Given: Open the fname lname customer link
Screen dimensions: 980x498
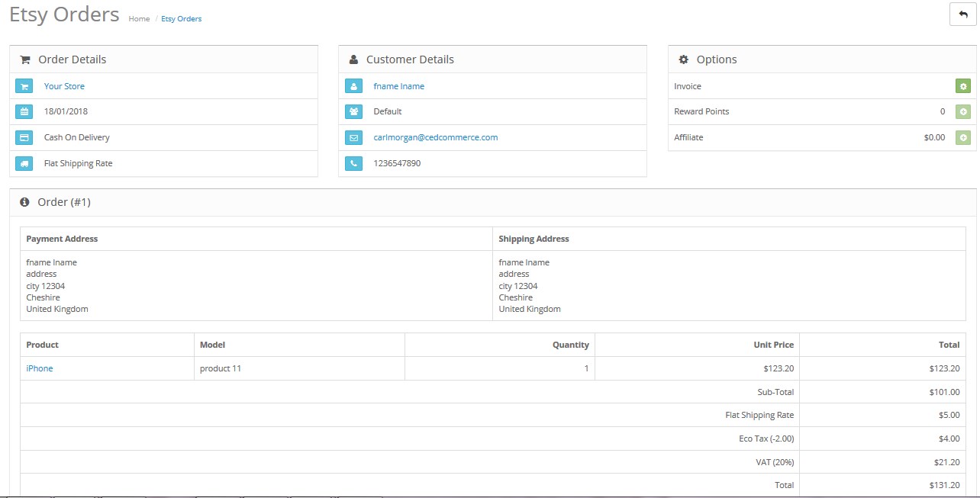Looking at the screenshot, I should pos(398,86).
